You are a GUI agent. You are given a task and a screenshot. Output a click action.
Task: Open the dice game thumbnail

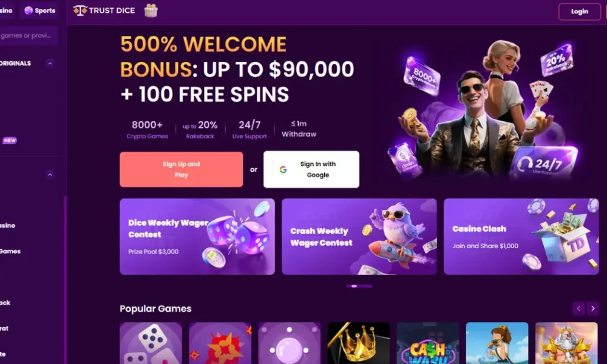tap(151, 343)
